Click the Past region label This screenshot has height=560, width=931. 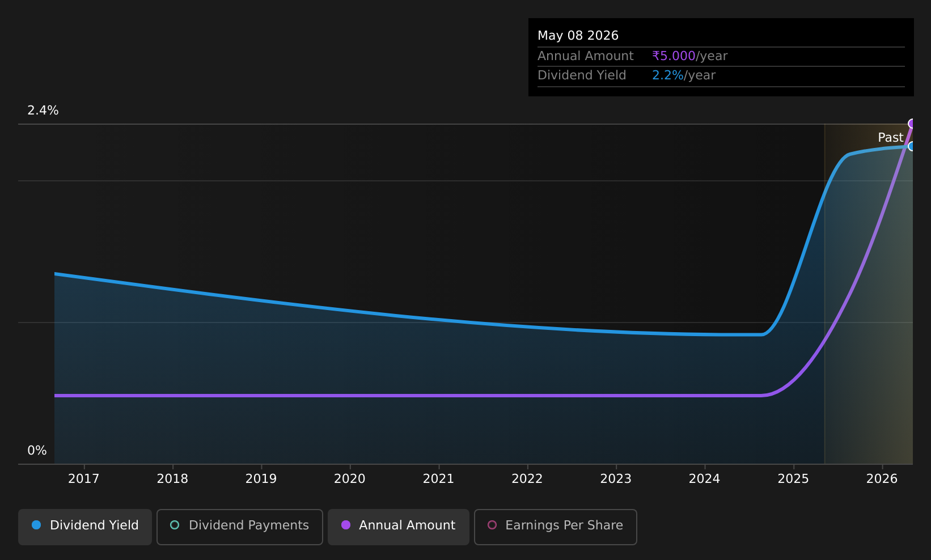pyautogui.click(x=890, y=138)
